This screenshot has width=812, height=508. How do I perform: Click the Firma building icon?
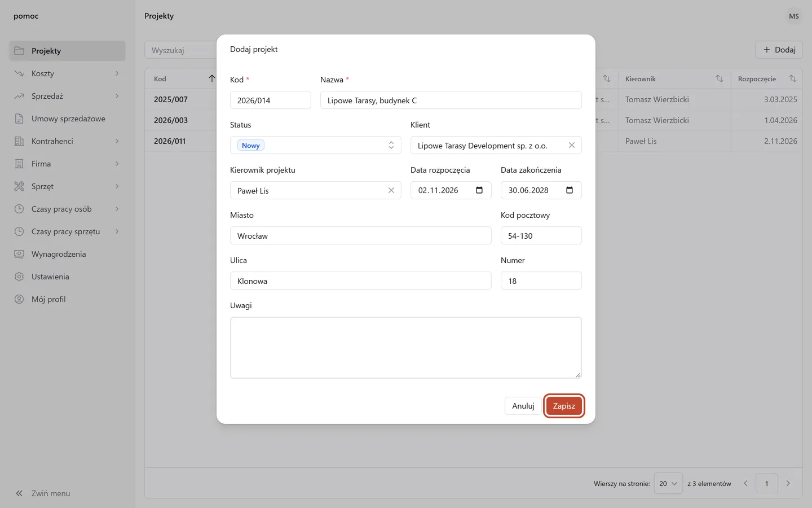coord(19,164)
